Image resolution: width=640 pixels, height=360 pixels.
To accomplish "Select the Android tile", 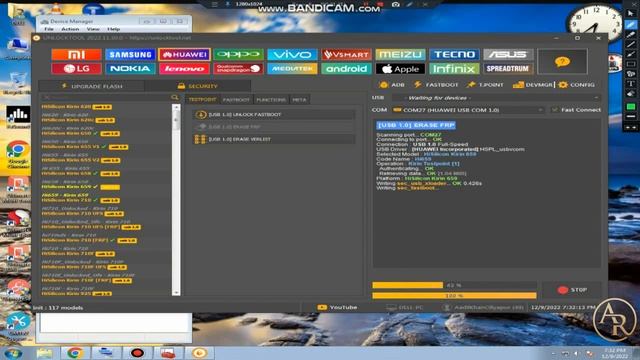I will 346,69.
